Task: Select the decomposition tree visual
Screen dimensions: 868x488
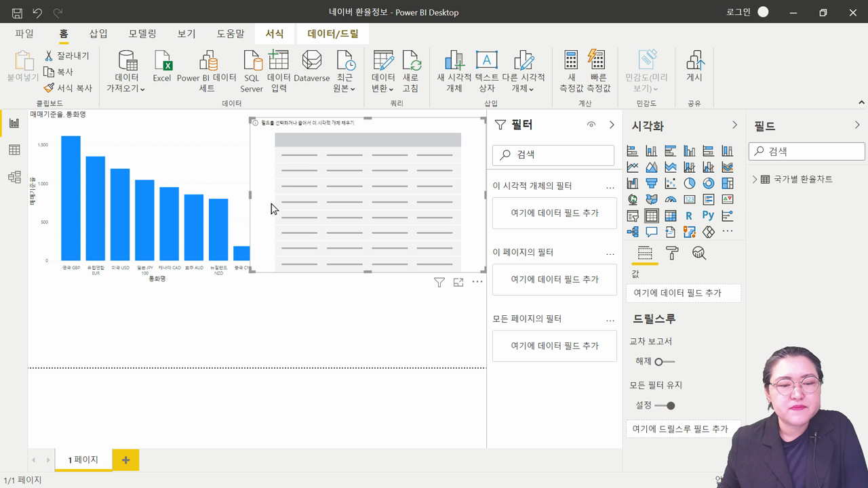Action: point(633,232)
